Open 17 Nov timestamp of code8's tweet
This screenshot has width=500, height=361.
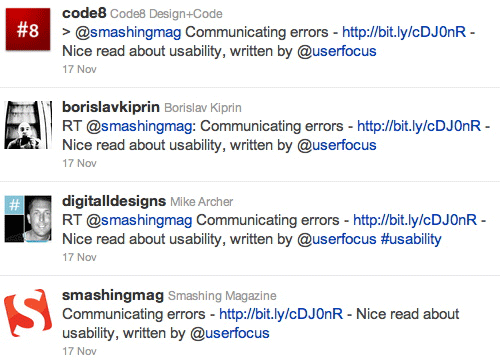[x=79, y=69]
